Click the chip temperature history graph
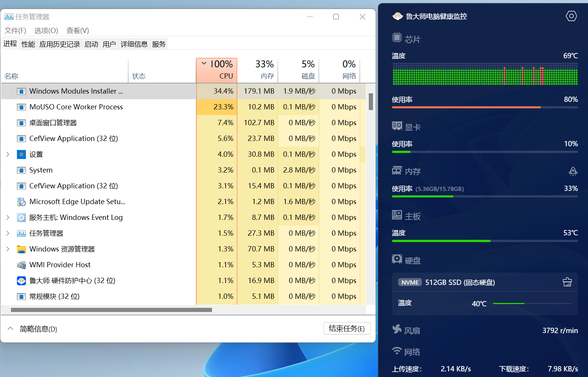This screenshot has width=588, height=377. [x=485, y=74]
